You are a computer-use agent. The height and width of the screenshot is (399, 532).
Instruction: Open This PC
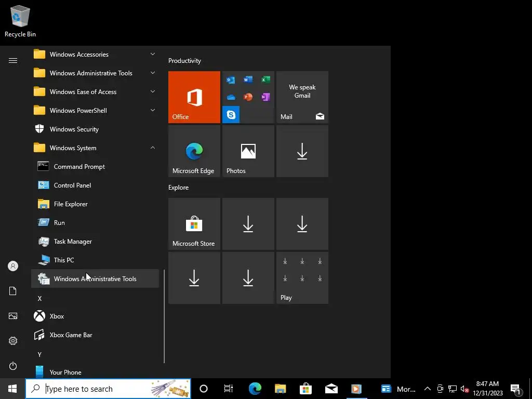(x=95, y=260)
